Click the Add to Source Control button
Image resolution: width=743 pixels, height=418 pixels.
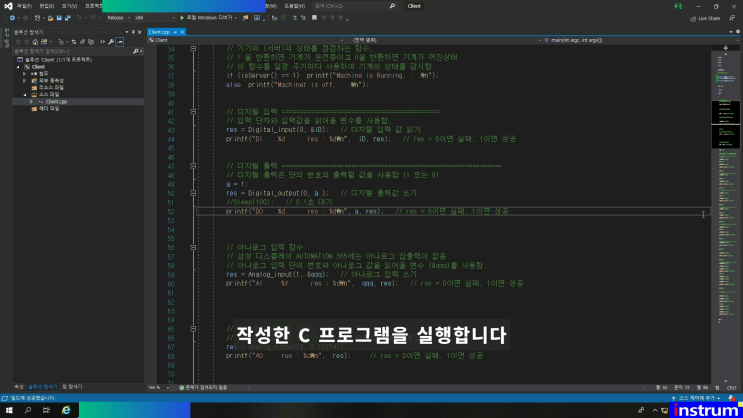coord(696,398)
